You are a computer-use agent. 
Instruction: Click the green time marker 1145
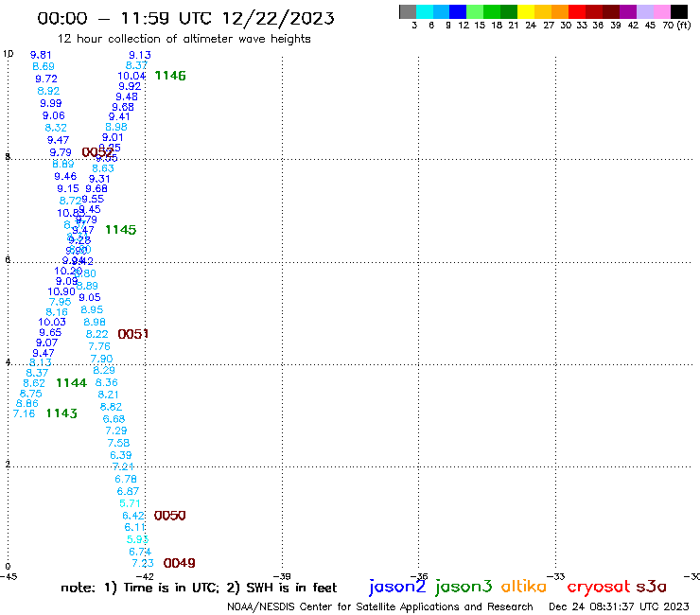point(120,230)
